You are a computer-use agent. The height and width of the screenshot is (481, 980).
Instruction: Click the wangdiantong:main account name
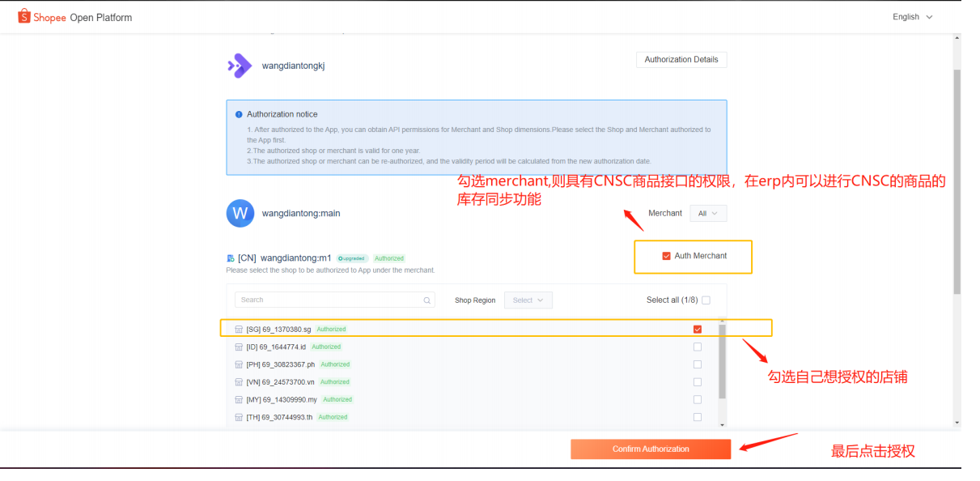coord(301,214)
